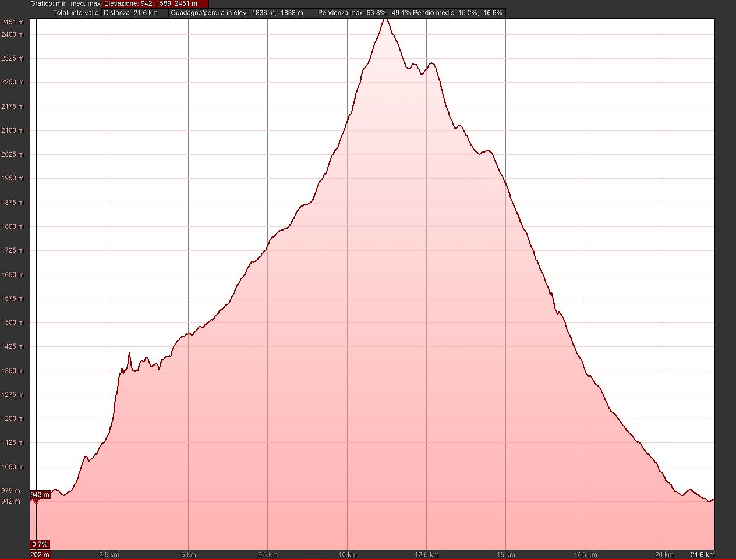Click the 17.5 km distance axis label
The height and width of the screenshot is (560, 736).
tap(585, 555)
